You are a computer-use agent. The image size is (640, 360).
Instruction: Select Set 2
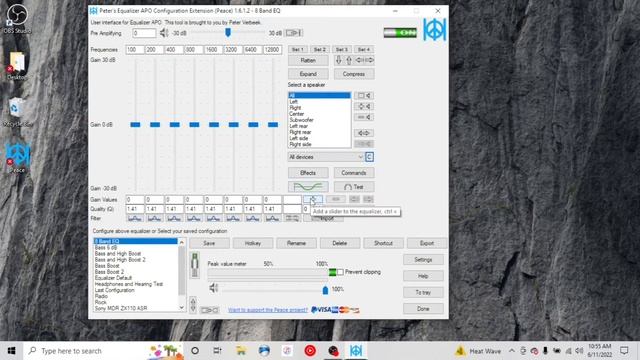tap(320, 49)
